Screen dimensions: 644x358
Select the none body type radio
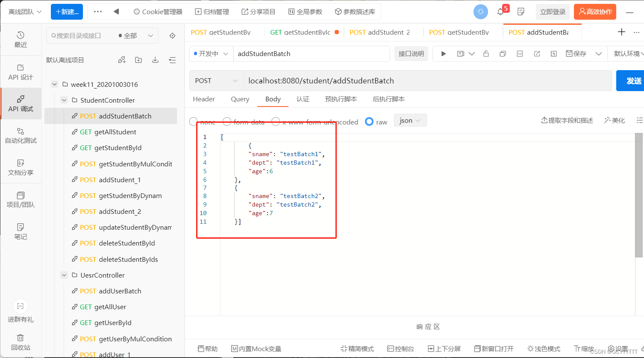pos(194,122)
